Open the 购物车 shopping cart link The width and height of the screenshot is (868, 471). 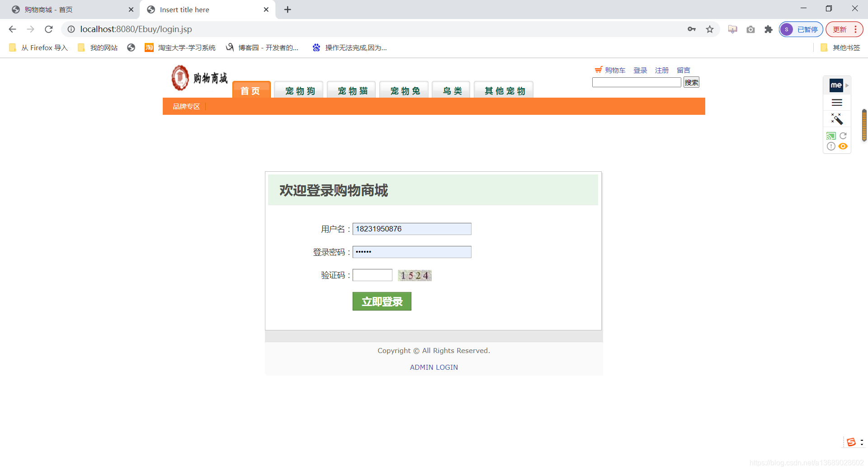pos(610,70)
